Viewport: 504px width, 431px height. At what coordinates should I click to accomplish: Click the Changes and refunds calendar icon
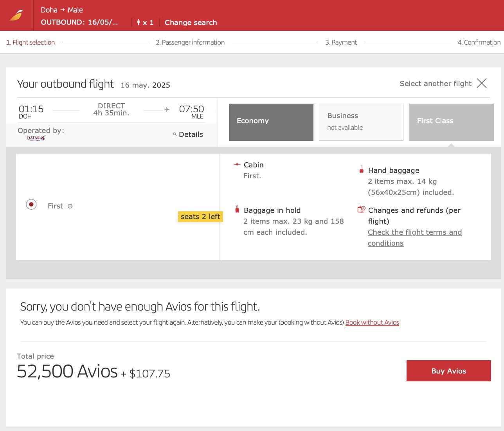pyautogui.click(x=362, y=209)
